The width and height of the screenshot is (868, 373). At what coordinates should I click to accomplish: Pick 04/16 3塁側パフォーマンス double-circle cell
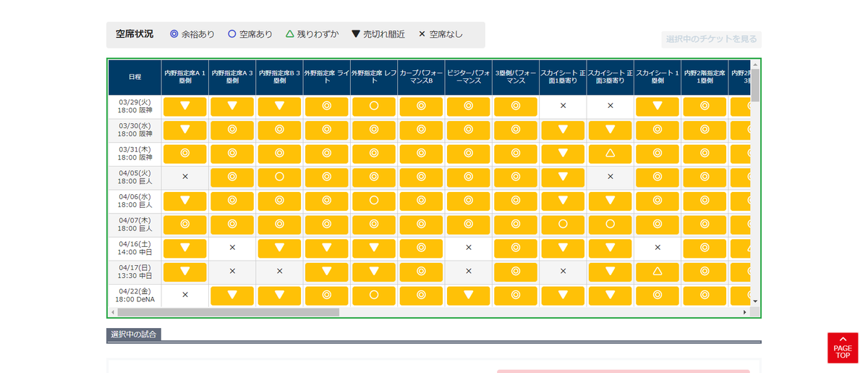point(516,248)
